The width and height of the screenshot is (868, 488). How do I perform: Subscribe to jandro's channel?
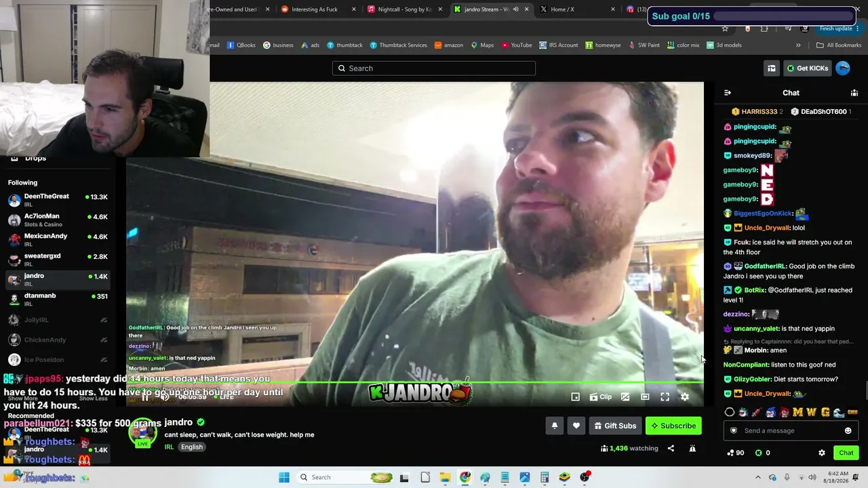pos(673,426)
